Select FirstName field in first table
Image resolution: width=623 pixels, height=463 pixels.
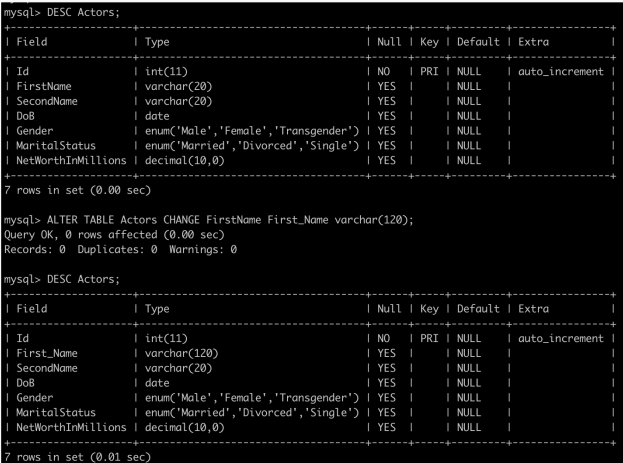tap(44, 86)
